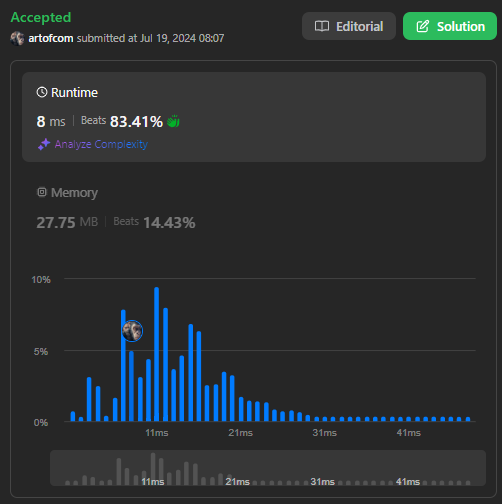
Task: Click the 21ms label on the chart axis
Action: [240, 433]
